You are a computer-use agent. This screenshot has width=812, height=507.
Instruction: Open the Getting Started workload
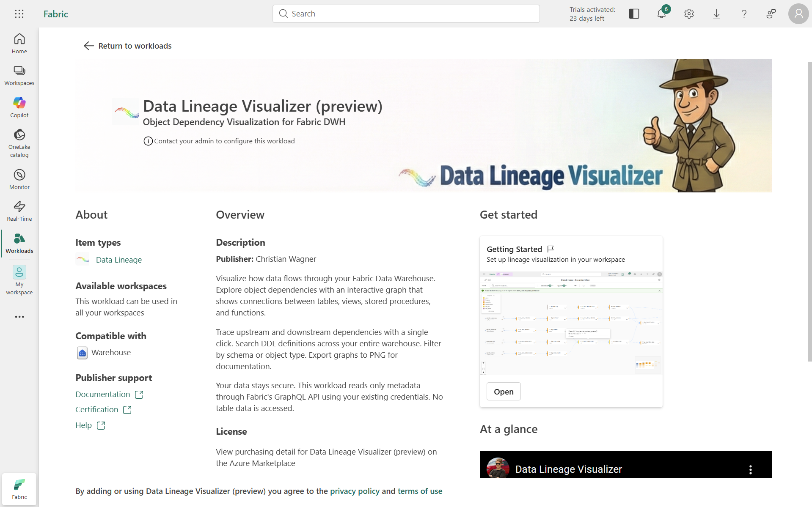click(x=503, y=391)
